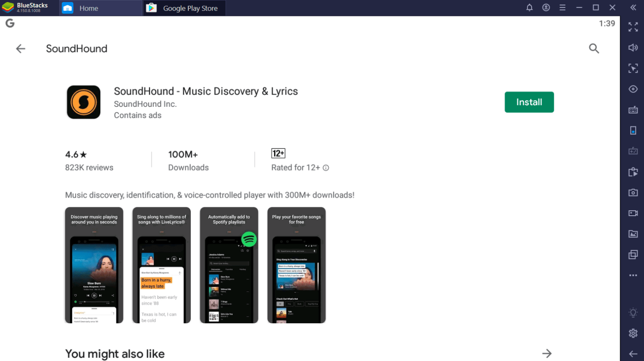Take a screenshot using the sidebar camera icon

633,192
